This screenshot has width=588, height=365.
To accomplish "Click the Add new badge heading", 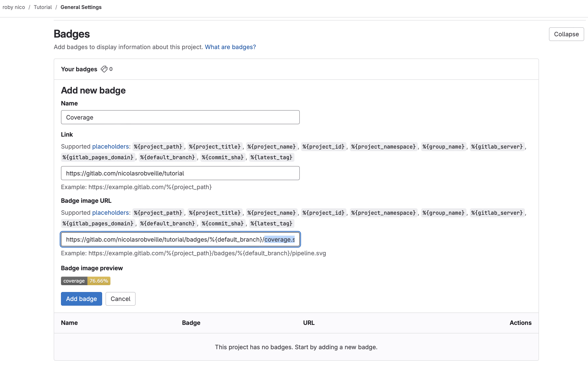I will pos(93,90).
